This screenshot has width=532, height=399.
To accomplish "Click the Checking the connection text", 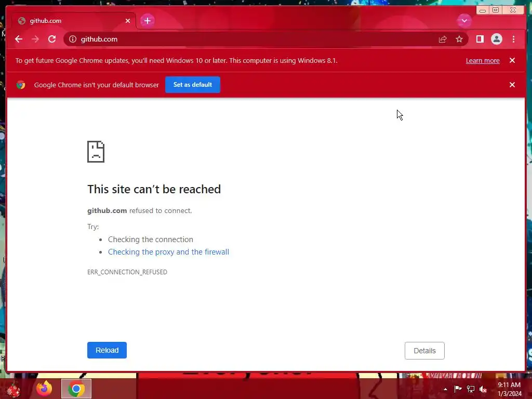I will [x=150, y=239].
